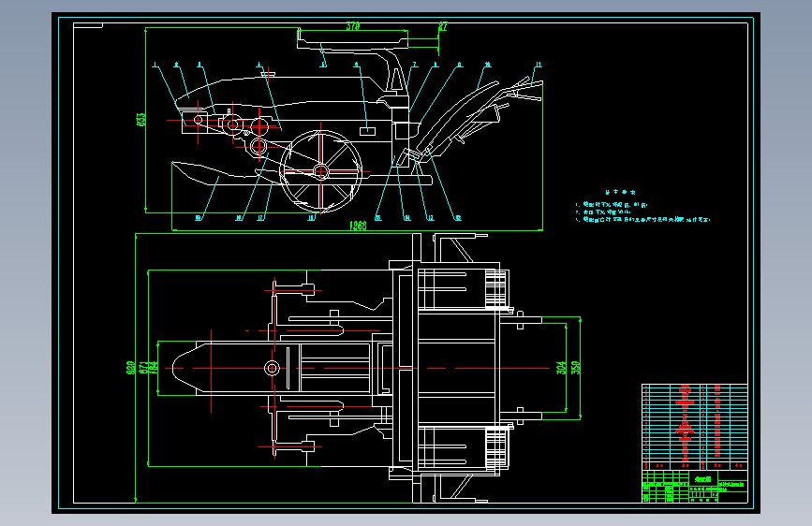Click balloon number '7' callout label
This screenshot has width=812, height=526.
click(414, 66)
